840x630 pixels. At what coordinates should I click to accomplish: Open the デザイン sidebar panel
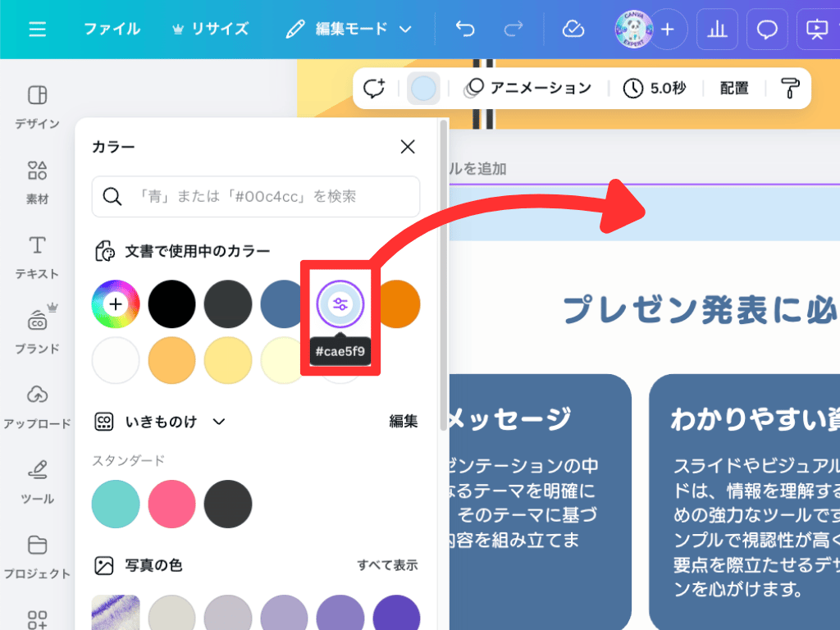pyautogui.click(x=37, y=107)
